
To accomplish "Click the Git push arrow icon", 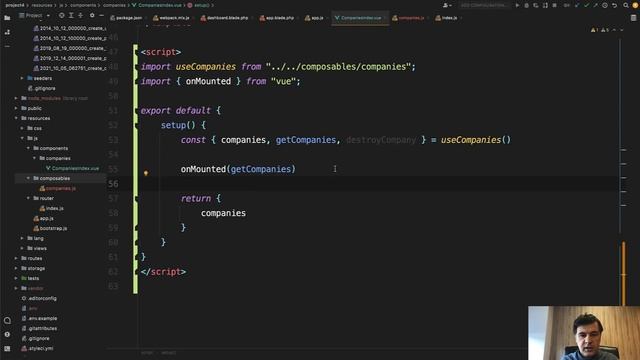I will coord(596,5).
